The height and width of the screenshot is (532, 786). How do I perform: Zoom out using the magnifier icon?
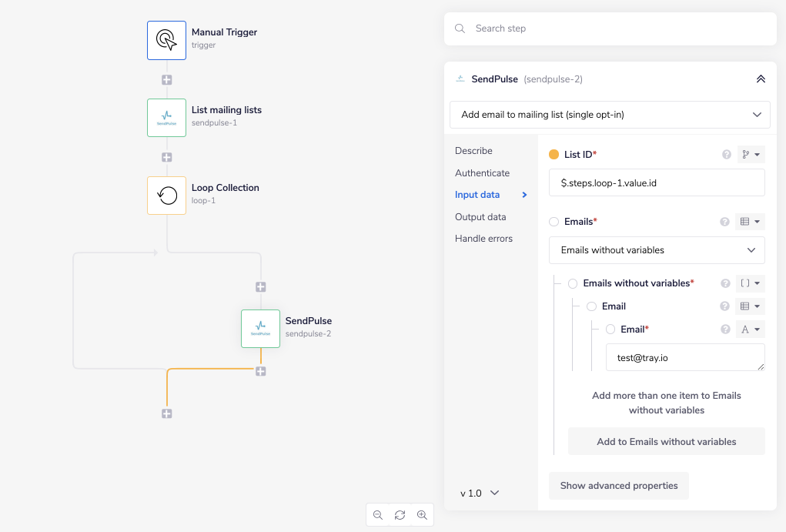(x=377, y=514)
